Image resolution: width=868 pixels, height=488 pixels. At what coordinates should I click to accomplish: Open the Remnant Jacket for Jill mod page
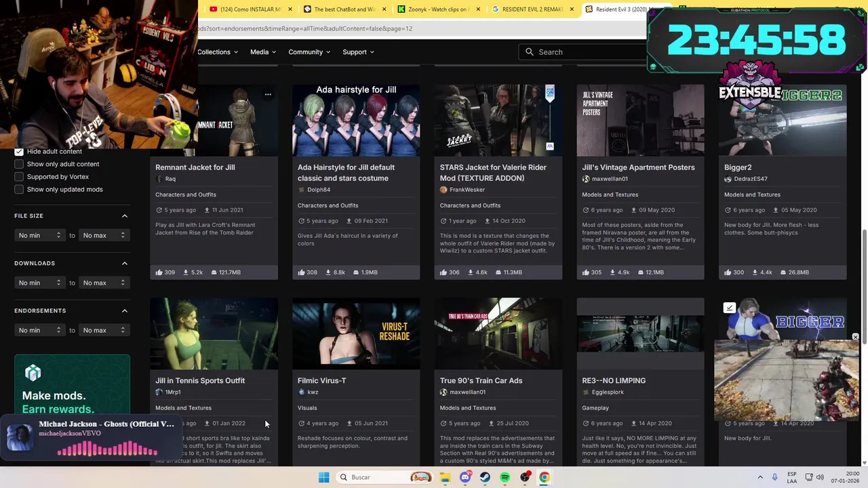[195, 167]
